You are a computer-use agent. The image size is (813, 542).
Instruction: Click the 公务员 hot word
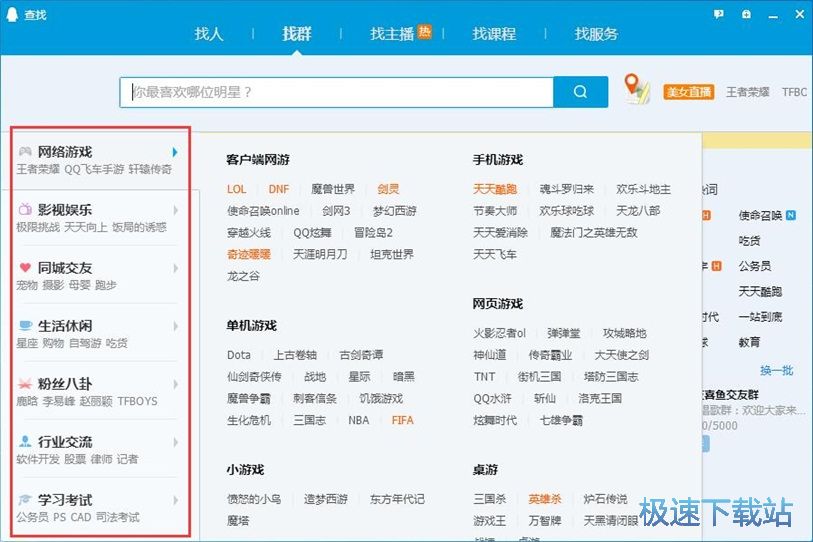pyautogui.click(x=755, y=266)
